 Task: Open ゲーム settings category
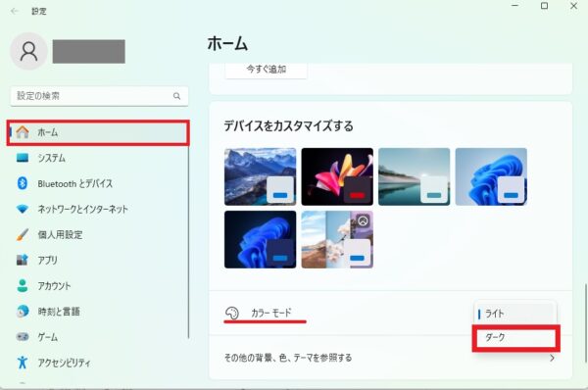click(x=97, y=337)
